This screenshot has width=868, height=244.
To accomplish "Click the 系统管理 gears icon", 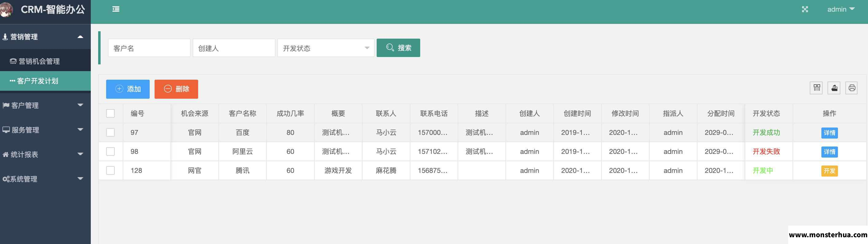I will pyautogui.click(x=6, y=179).
